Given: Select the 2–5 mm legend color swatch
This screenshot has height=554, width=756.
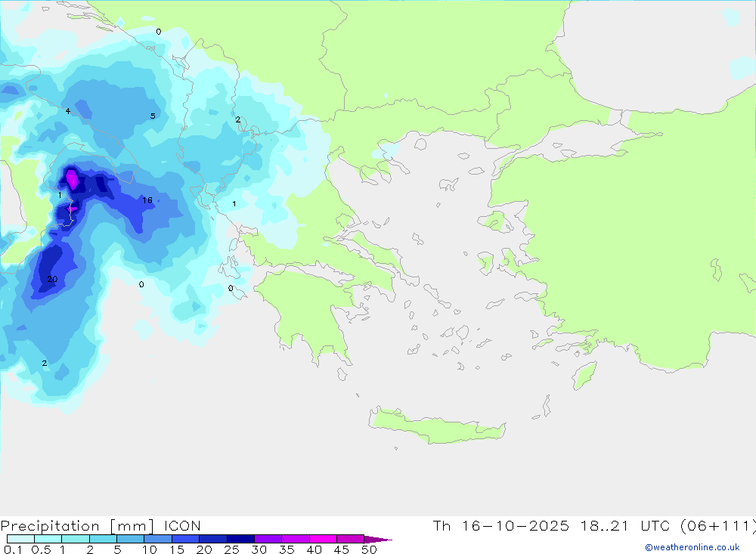Looking at the screenshot, I should pyautogui.click(x=103, y=539).
